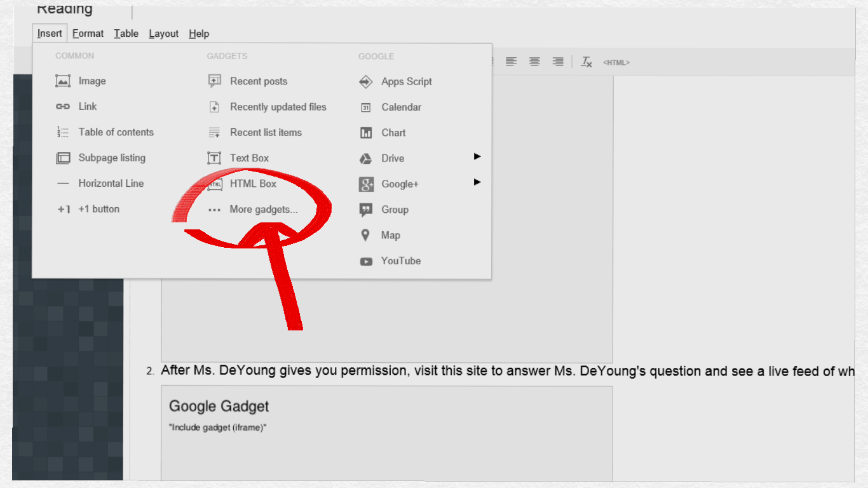This screenshot has height=488, width=868.
Task: Click the YouTube icon
Action: (366, 261)
